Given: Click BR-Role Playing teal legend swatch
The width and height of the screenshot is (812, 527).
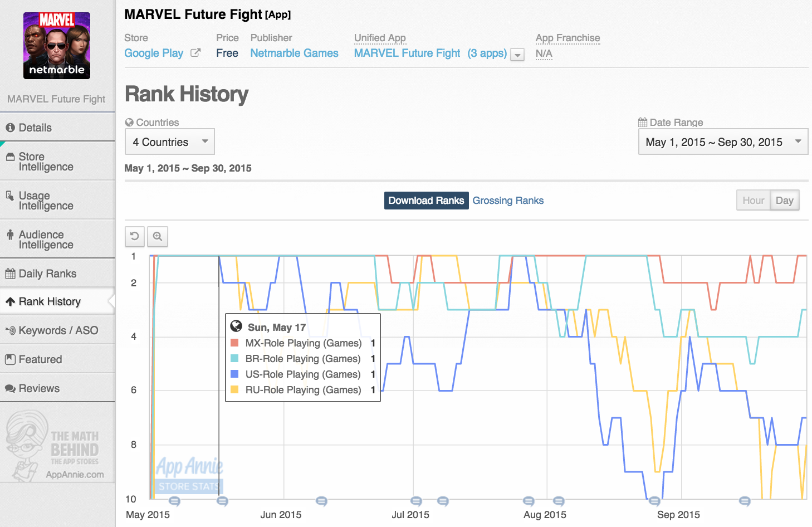Looking at the screenshot, I should tap(234, 358).
